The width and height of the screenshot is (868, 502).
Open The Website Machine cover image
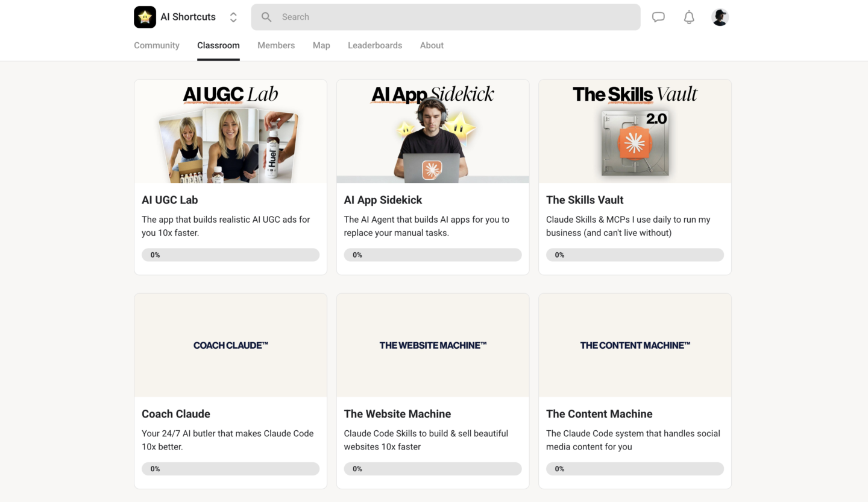pos(433,345)
